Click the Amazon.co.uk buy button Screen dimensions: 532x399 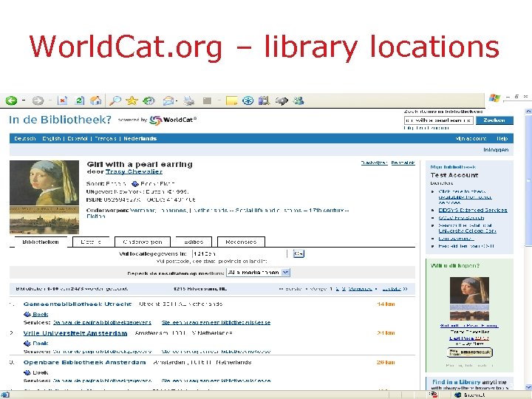click(x=470, y=352)
